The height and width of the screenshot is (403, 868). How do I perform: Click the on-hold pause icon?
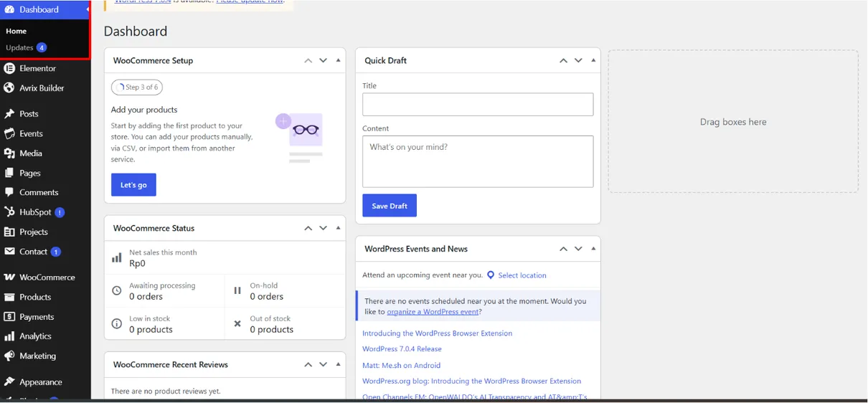tap(237, 290)
